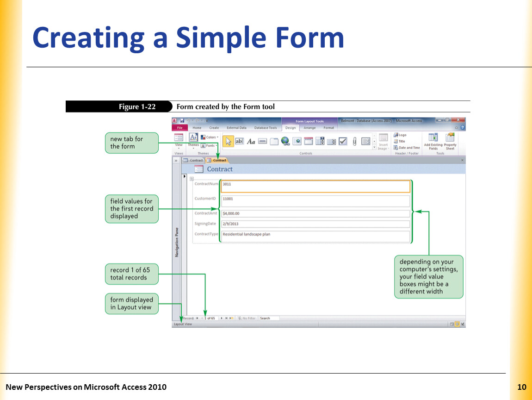Switch to Form View in status bar
532x400 pixels.
click(x=452, y=324)
